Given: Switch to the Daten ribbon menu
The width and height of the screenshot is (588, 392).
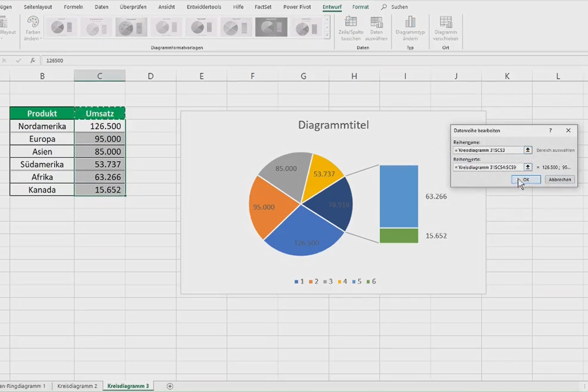Looking at the screenshot, I should coord(101,7).
